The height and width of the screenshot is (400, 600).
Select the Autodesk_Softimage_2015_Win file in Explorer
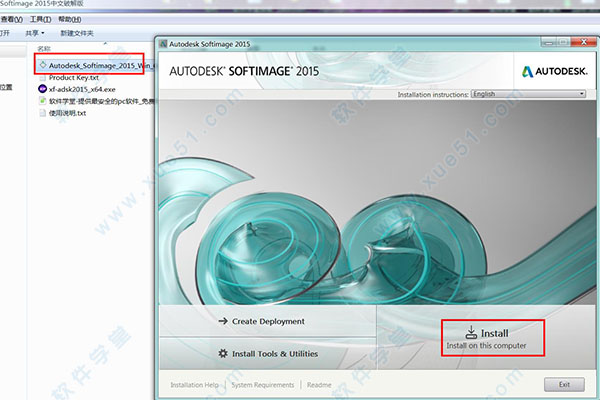(96, 65)
